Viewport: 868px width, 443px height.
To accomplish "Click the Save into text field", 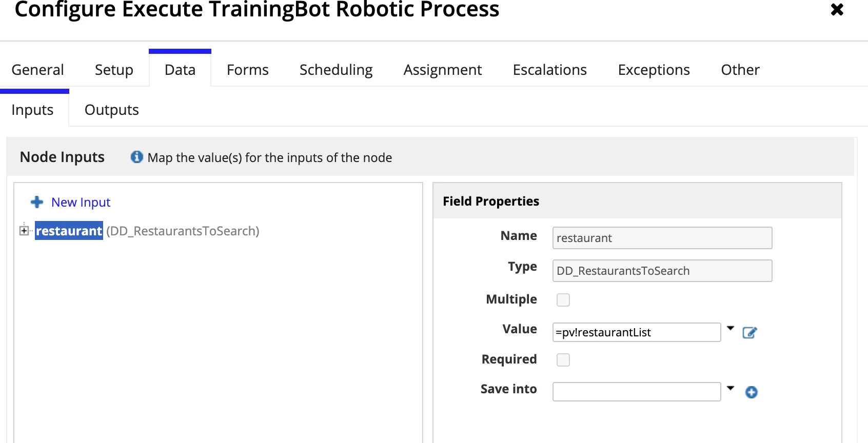I will 637,392.
